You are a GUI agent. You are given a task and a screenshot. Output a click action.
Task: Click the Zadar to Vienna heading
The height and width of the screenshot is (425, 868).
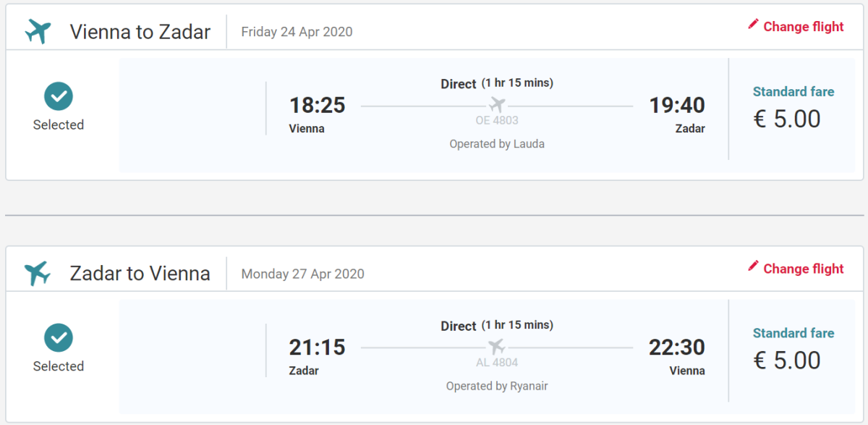pyautogui.click(x=140, y=274)
